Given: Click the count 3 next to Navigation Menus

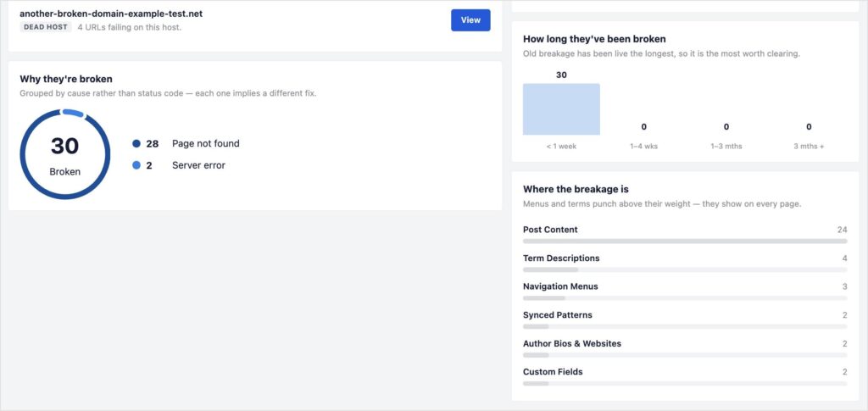Looking at the screenshot, I should tap(845, 286).
